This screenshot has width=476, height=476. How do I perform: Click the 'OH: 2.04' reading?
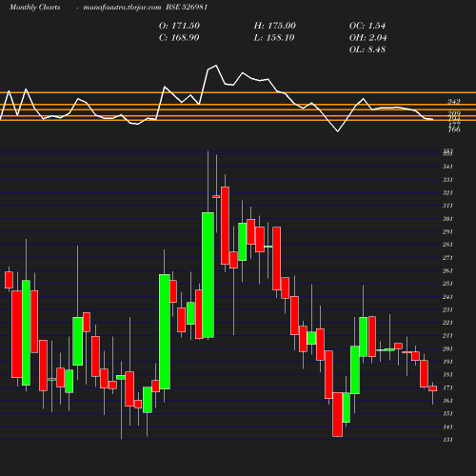tap(368, 38)
